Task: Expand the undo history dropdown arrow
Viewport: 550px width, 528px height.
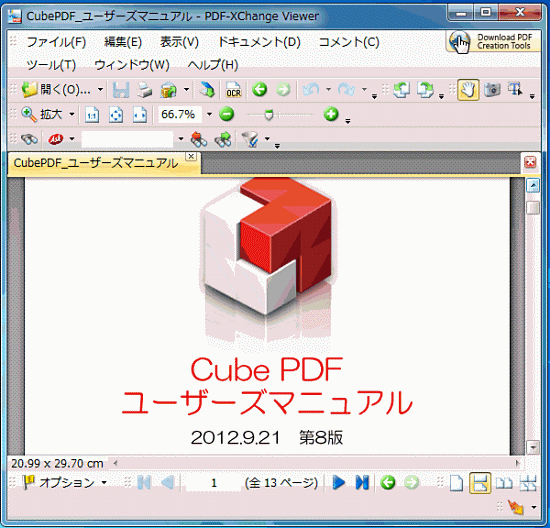Action: coord(328,89)
